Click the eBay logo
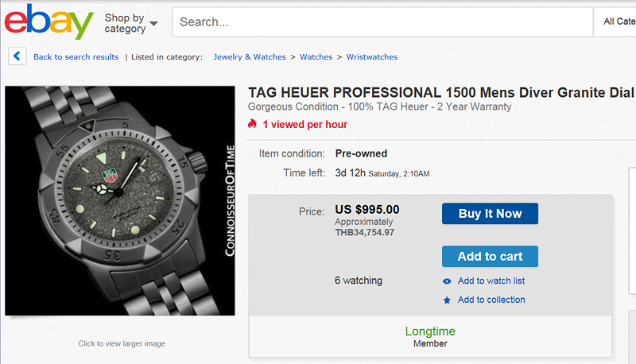 click(48, 21)
